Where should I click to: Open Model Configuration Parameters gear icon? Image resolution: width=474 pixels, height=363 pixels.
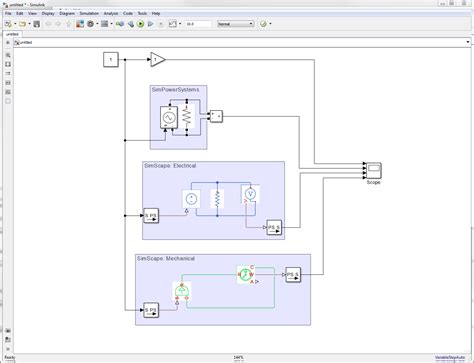[x=90, y=24]
